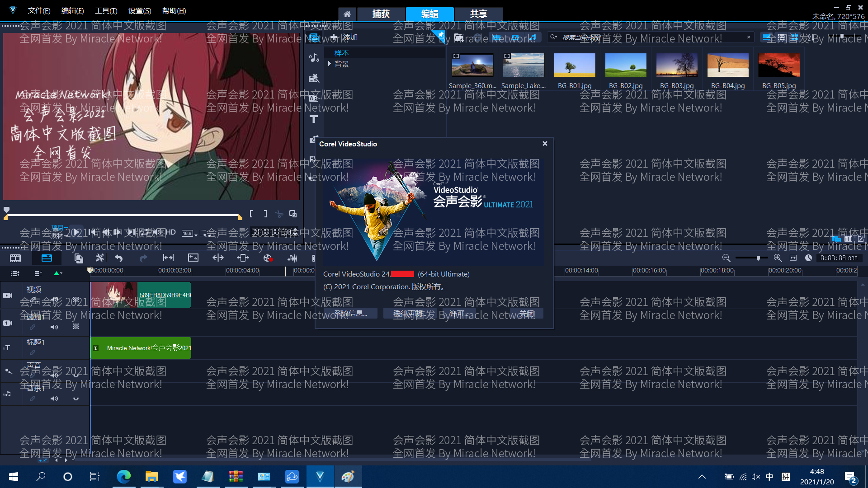The height and width of the screenshot is (488, 868).
Task: Select the Sample_Lake video thumbnail
Action: [x=524, y=66]
